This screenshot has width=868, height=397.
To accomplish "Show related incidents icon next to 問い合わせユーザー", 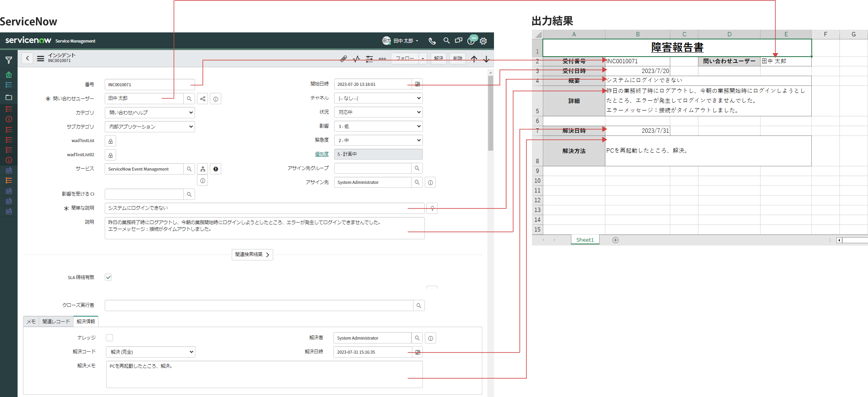I will pos(202,99).
